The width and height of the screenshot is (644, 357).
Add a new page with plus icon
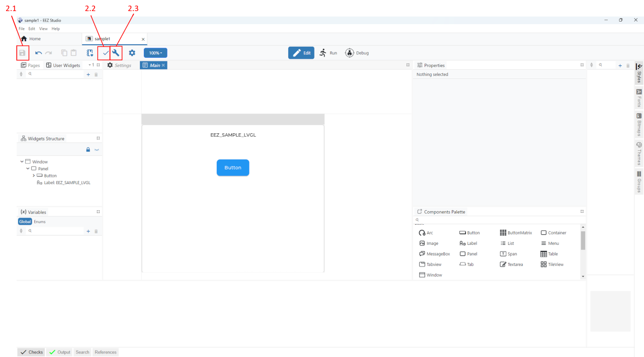(88, 74)
